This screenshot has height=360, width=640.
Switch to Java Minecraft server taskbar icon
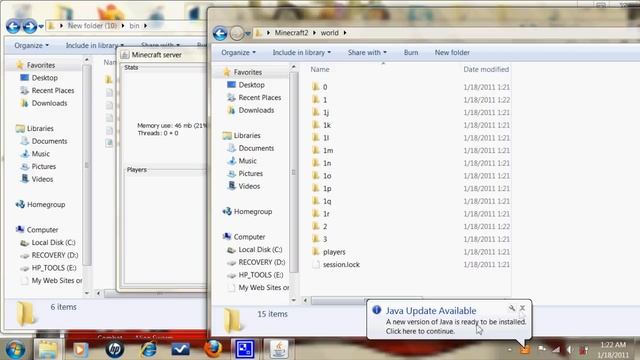(x=279, y=350)
